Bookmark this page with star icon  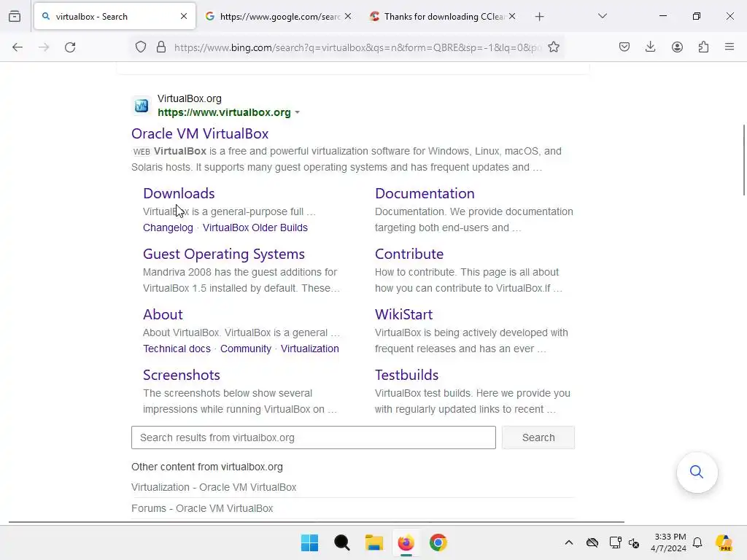click(554, 47)
